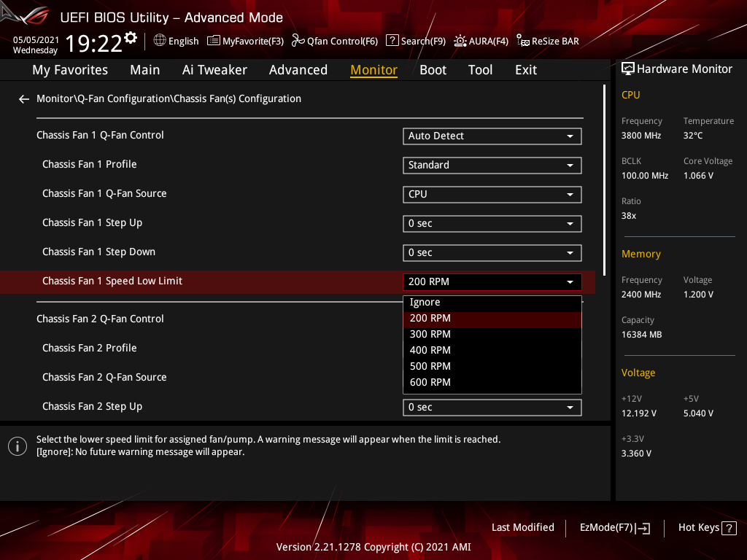The image size is (747, 560).
Task: Click the ReSize BAR icon
Action: 522,41
